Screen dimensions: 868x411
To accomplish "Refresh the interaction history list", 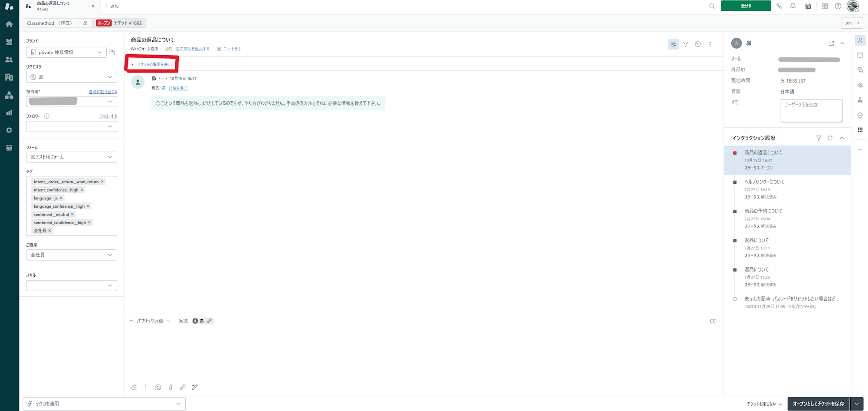I will [x=830, y=138].
